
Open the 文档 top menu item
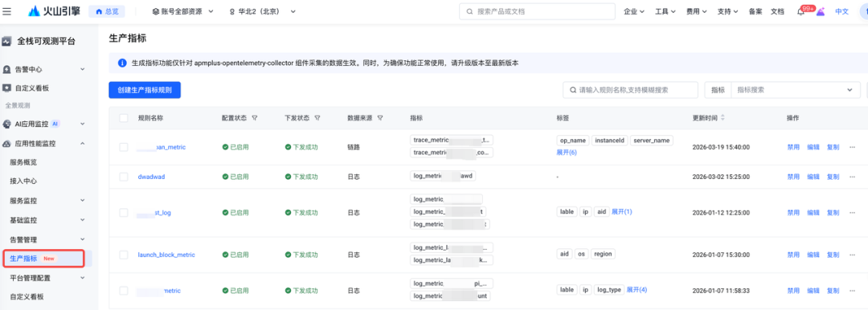[x=777, y=11]
